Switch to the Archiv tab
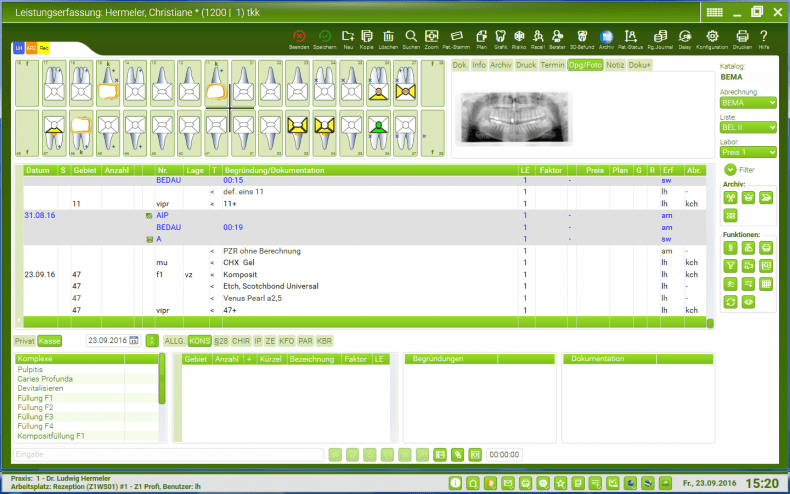The height and width of the screenshot is (494, 790). tap(501, 65)
